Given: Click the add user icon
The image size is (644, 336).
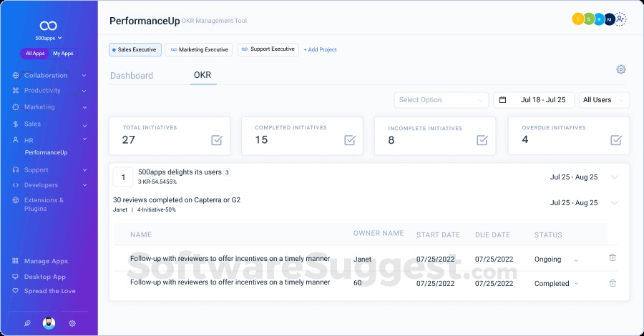Looking at the screenshot, I should point(620,19).
